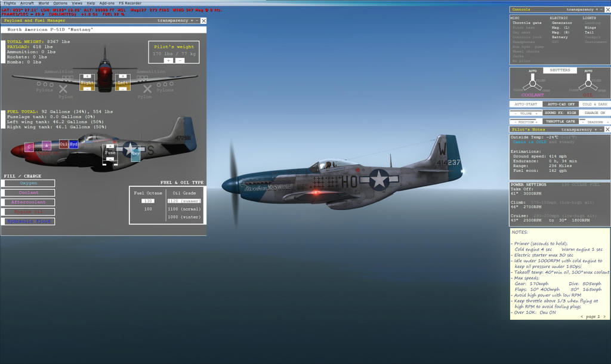The image size is (611, 364).
Task: Click the AUTO-START button
Action: (x=526, y=104)
